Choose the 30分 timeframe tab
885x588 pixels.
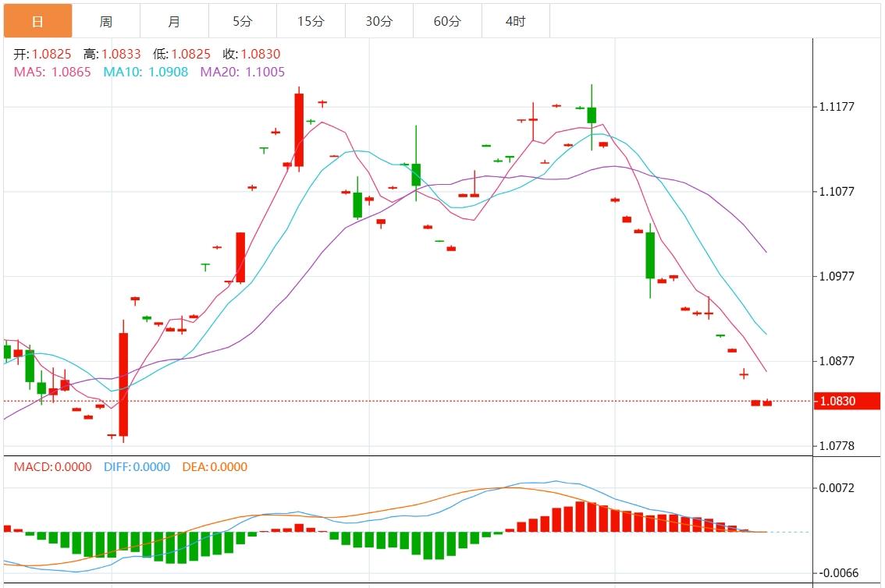(379, 21)
